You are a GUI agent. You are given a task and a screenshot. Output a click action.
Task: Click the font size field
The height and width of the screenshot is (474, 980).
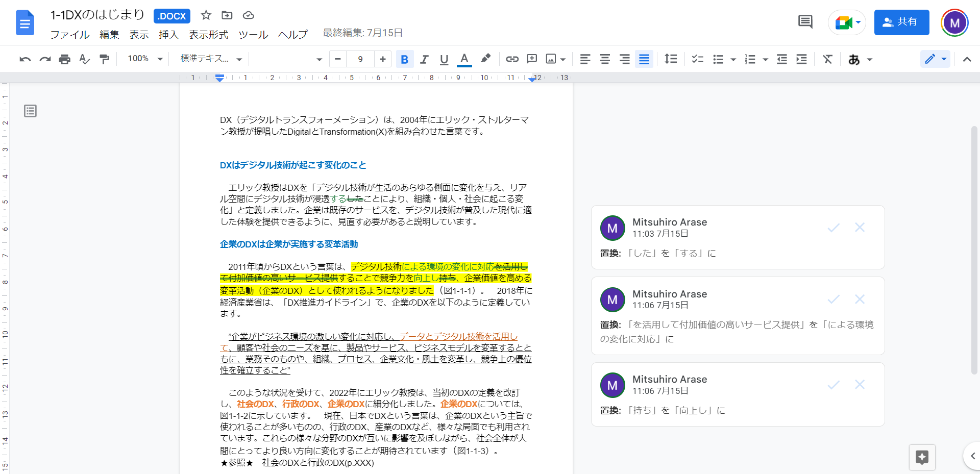pyautogui.click(x=360, y=59)
